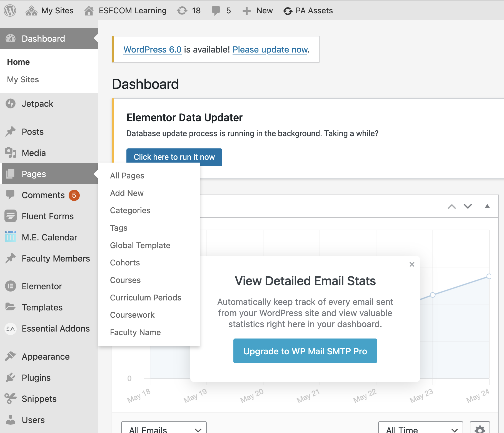Close the View Detailed Email Stats popup
504x433 pixels.
point(412,264)
